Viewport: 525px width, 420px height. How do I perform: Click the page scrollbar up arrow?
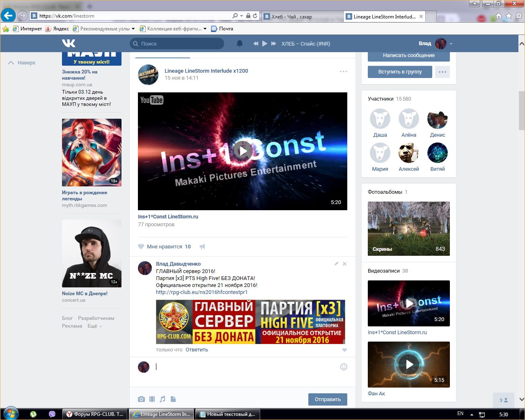pos(521,44)
